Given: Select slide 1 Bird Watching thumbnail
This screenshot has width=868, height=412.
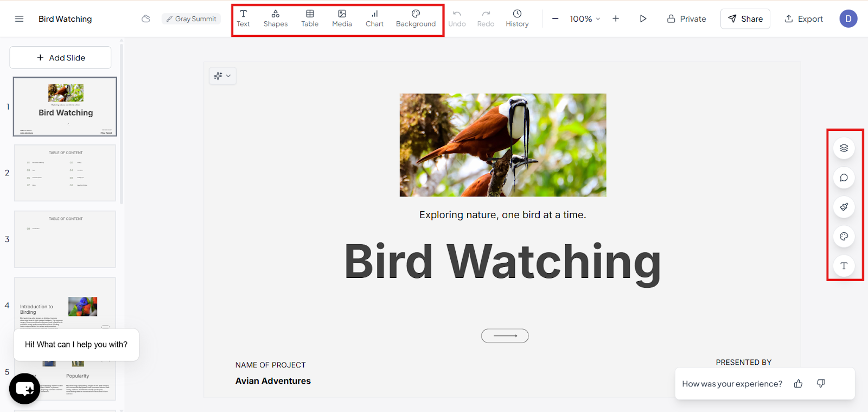Looking at the screenshot, I should click(x=65, y=106).
